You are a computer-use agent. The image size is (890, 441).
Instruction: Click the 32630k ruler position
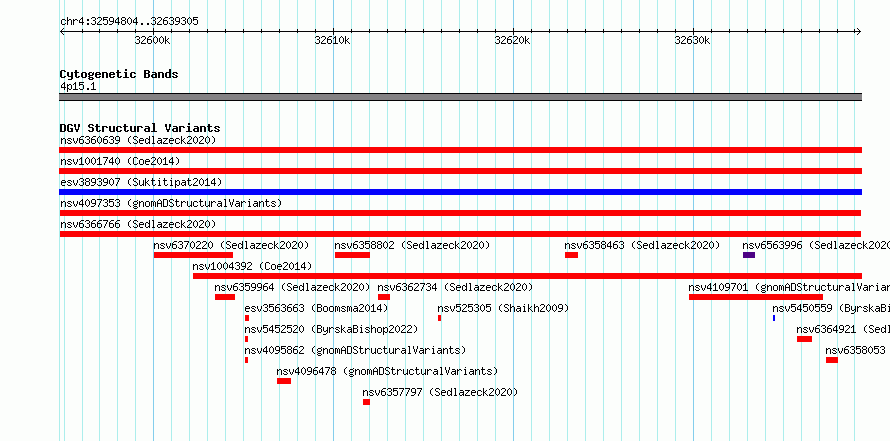[x=692, y=40]
